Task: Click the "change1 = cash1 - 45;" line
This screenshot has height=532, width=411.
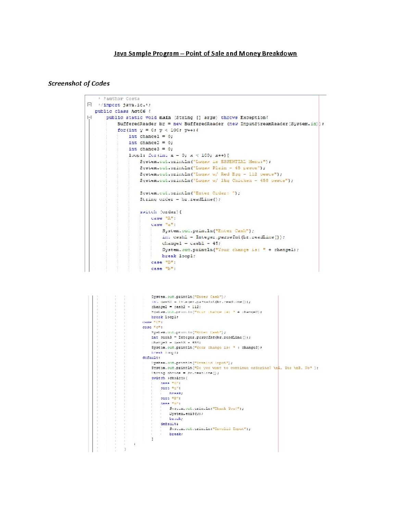Action: pyautogui.click(x=191, y=244)
